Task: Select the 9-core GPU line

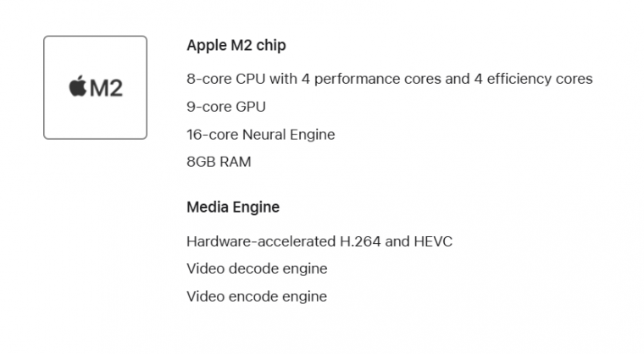Action: click(x=226, y=107)
